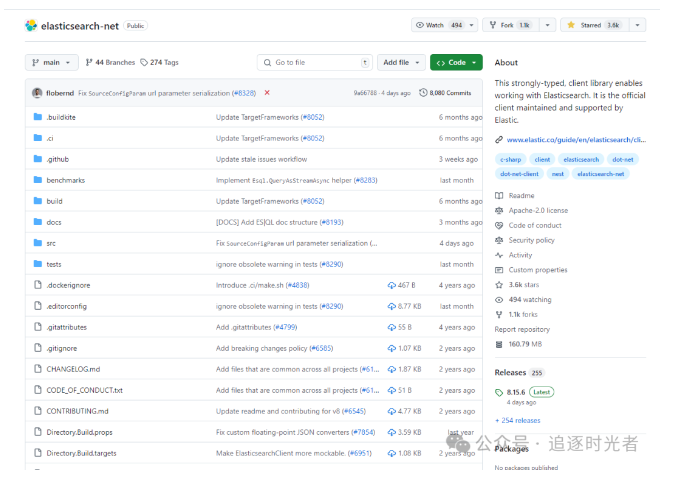
Task: Open 274 Tags link
Action: (160, 62)
